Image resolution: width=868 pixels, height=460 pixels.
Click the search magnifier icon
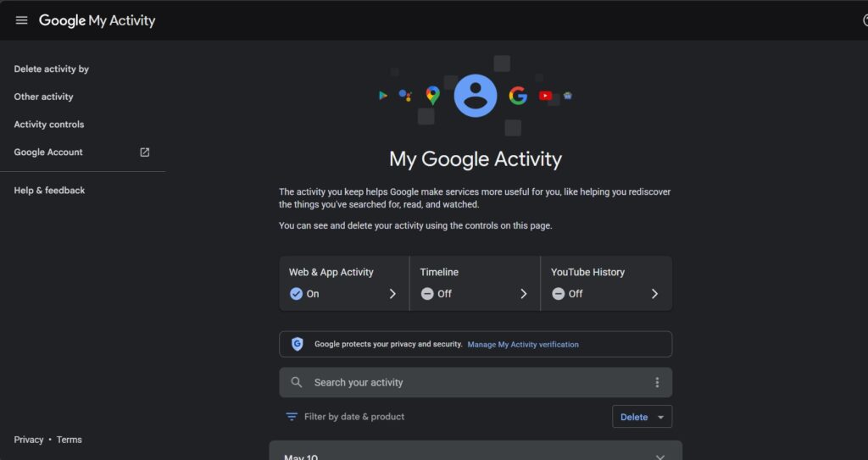point(297,383)
